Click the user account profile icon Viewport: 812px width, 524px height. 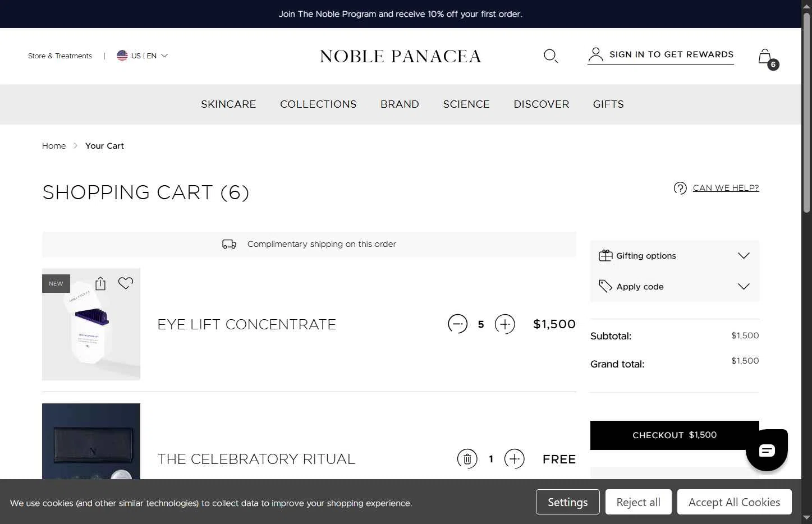pyautogui.click(x=595, y=54)
